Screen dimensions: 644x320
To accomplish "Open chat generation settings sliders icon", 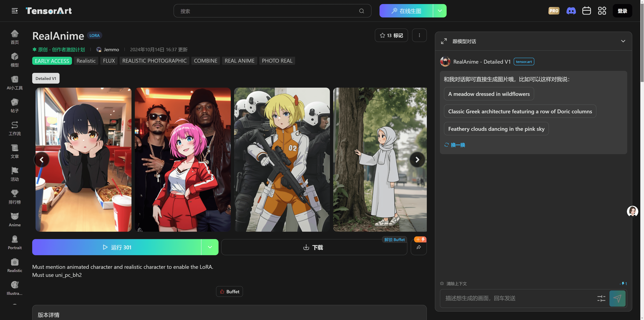I will tap(601, 298).
